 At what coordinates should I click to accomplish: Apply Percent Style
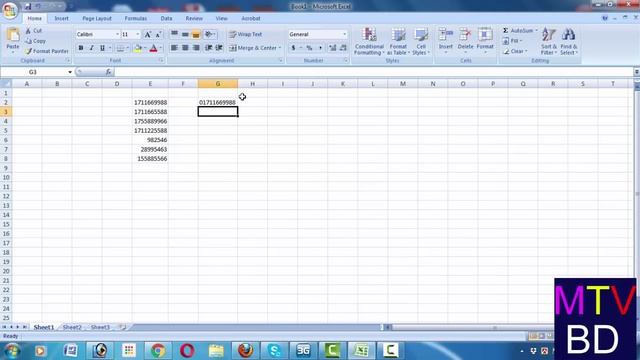click(309, 48)
